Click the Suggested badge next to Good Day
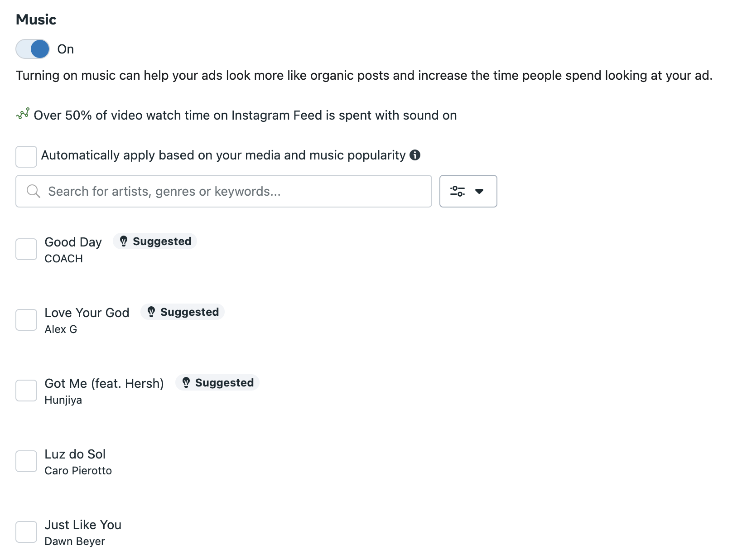Screen dimensions: 742x560 [x=155, y=241]
